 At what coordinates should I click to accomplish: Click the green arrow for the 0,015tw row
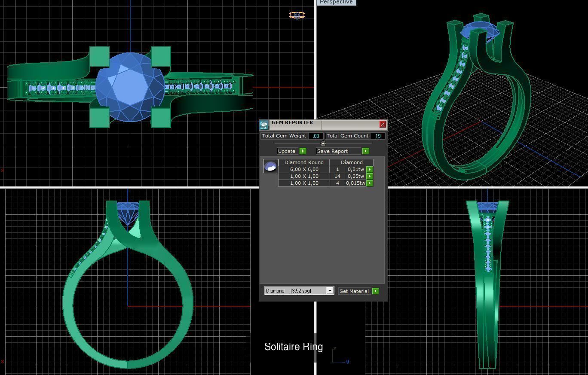tap(370, 183)
